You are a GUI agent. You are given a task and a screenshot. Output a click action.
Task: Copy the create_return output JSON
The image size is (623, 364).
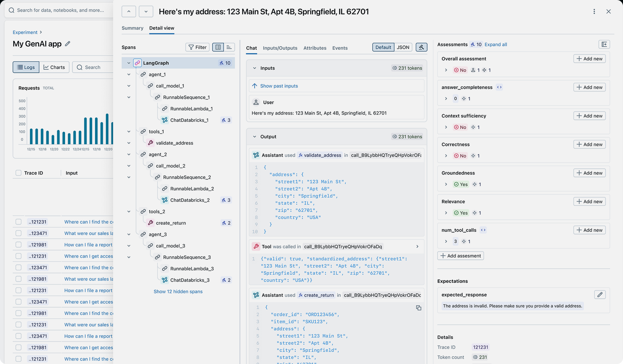pyautogui.click(x=419, y=308)
